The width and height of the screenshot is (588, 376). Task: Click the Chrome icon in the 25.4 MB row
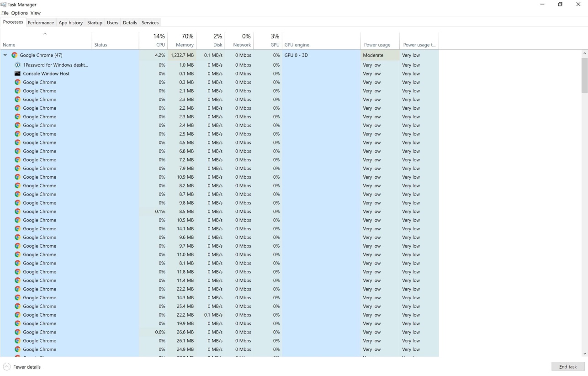coord(17,307)
